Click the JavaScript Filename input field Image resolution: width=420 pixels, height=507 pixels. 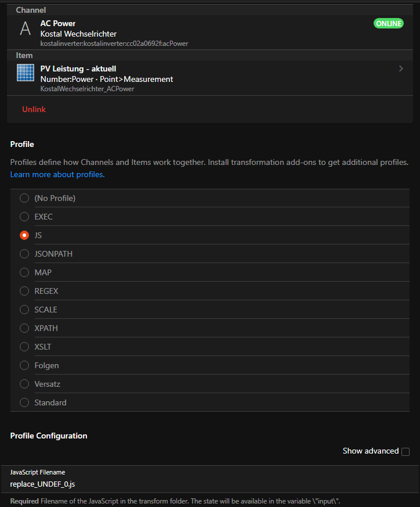(x=209, y=483)
